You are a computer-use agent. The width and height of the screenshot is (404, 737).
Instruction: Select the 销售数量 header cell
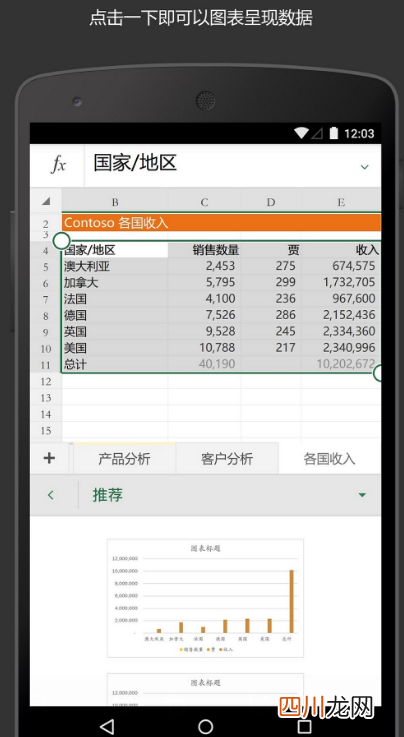pyautogui.click(x=204, y=250)
